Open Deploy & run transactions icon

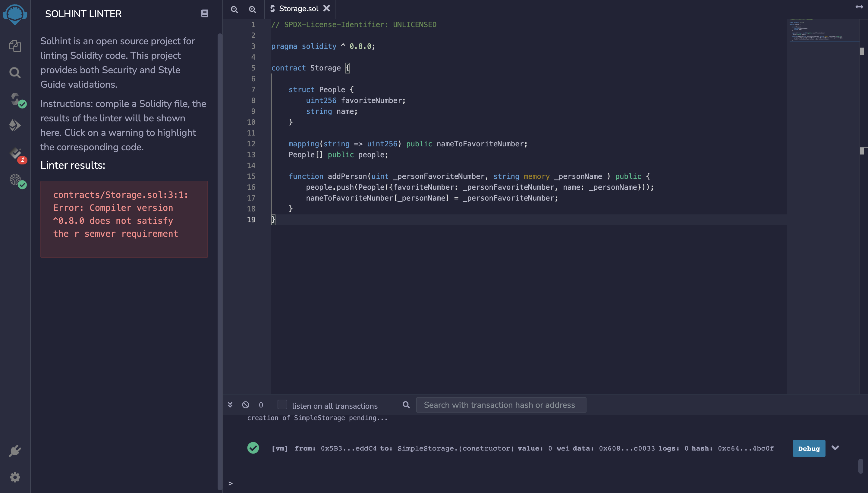(15, 125)
